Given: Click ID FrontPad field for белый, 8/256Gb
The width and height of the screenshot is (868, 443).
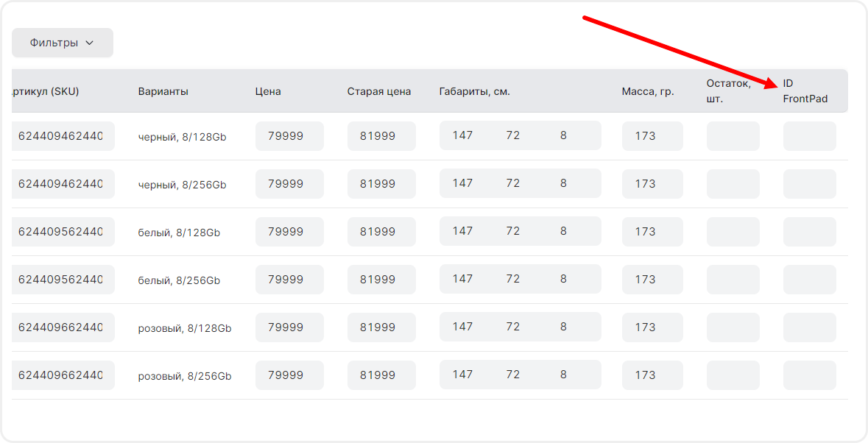Looking at the screenshot, I should coord(809,280).
